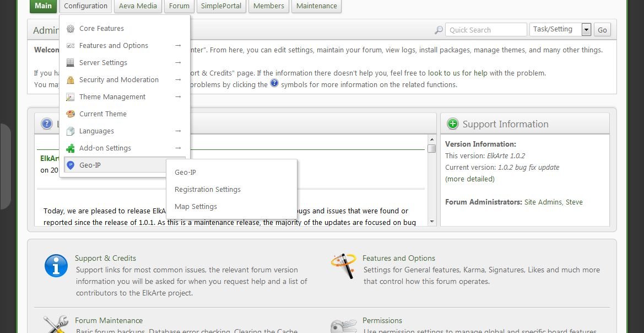This screenshot has height=333, width=644.
Task: Expand Server Settings submenu arrow
Action: (x=178, y=62)
